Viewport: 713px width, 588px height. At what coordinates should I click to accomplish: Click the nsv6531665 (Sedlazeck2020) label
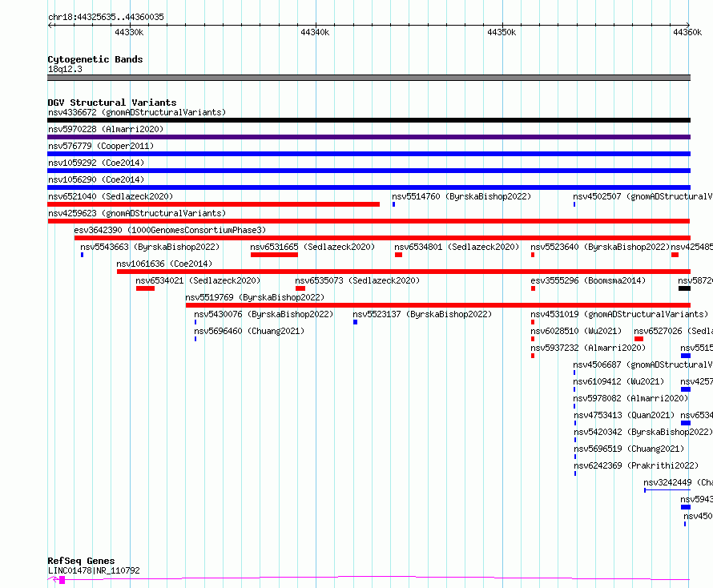coord(312,247)
